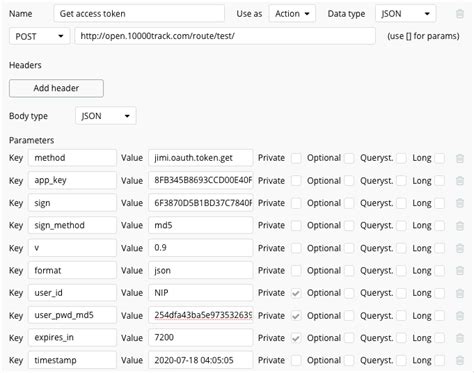Delete the v parameter row
The image size is (474, 373).
tap(460, 248)
